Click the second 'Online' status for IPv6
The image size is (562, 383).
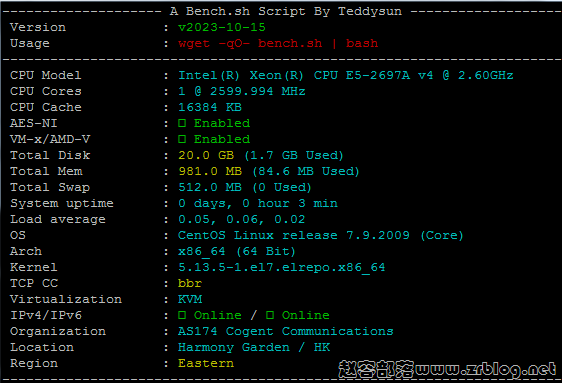tap(305, 315)
